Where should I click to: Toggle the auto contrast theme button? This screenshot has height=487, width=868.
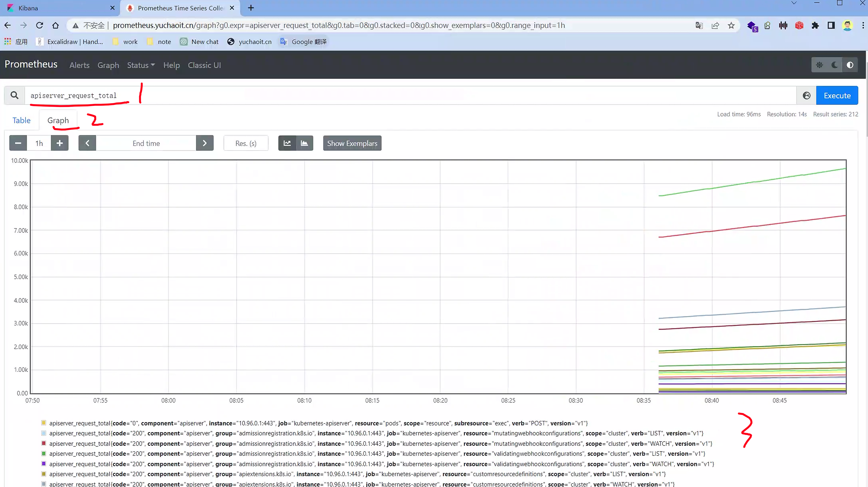(850, 65)
